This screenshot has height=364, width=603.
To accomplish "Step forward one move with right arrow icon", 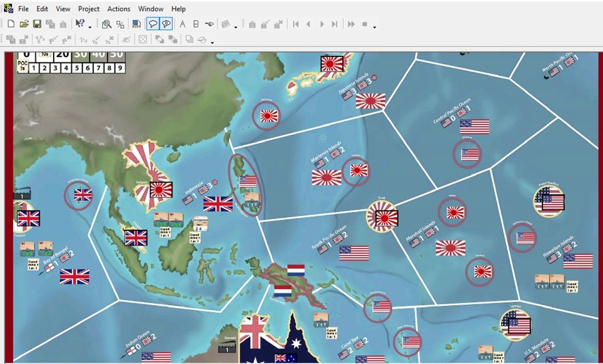I will click(x=322, y=24).
